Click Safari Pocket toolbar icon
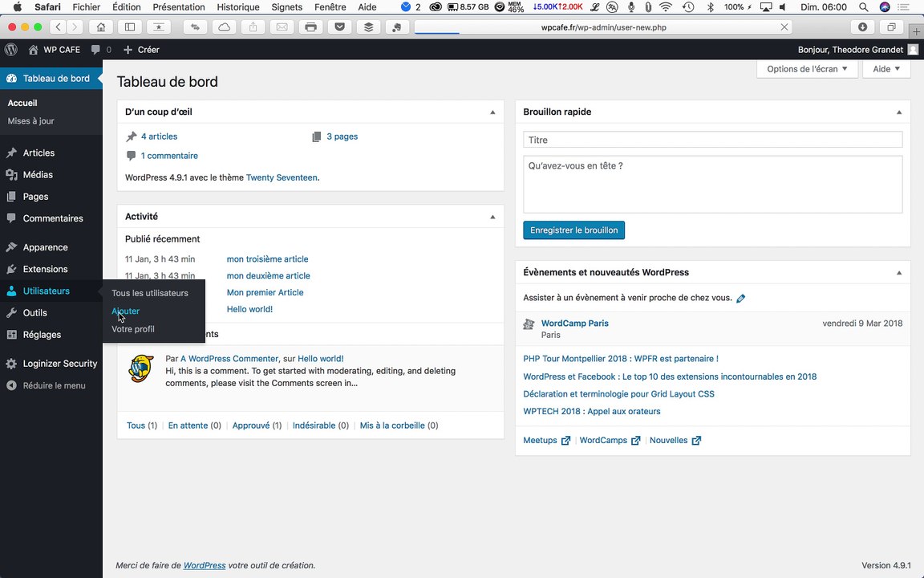 coord(339,27)
